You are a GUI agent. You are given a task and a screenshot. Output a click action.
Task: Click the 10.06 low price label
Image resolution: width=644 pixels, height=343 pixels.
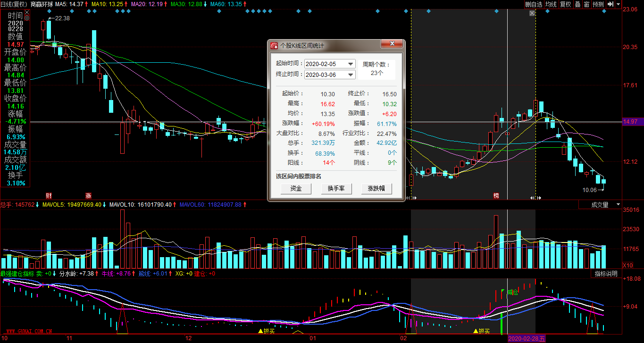tap(590, 190)
